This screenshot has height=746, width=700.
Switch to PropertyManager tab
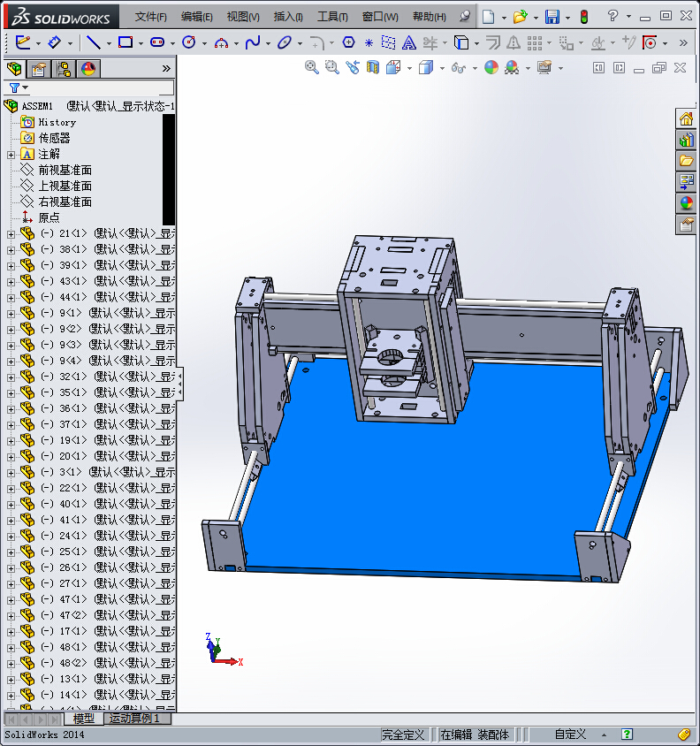click(39, 70)
